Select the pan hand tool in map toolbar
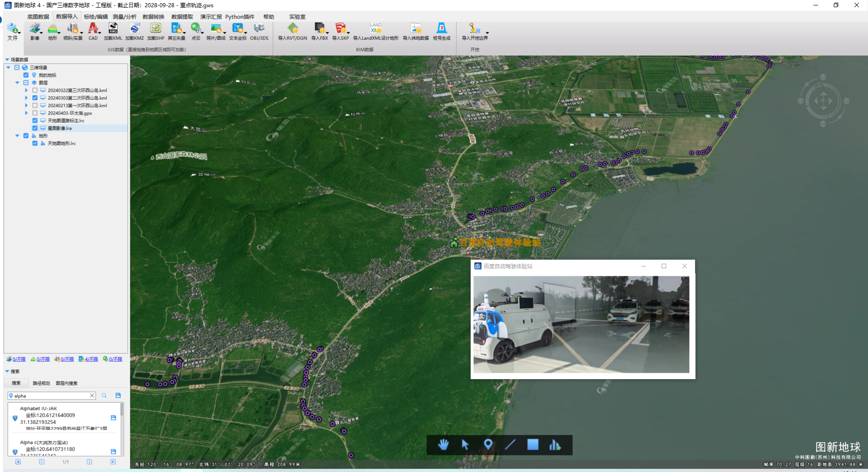This screenshot has width=868, height=472. pyautogui.click(x=443, y=445)
